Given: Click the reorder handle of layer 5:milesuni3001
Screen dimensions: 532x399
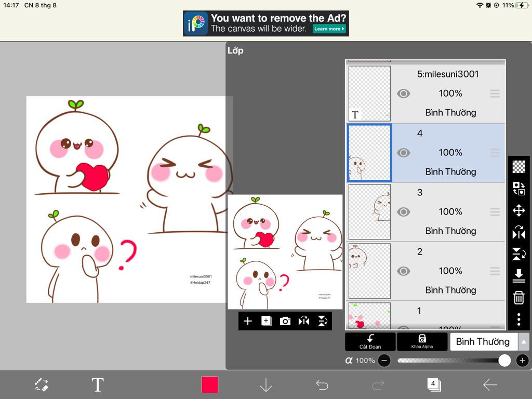Looking at the screenshot, I should [495, 94].
